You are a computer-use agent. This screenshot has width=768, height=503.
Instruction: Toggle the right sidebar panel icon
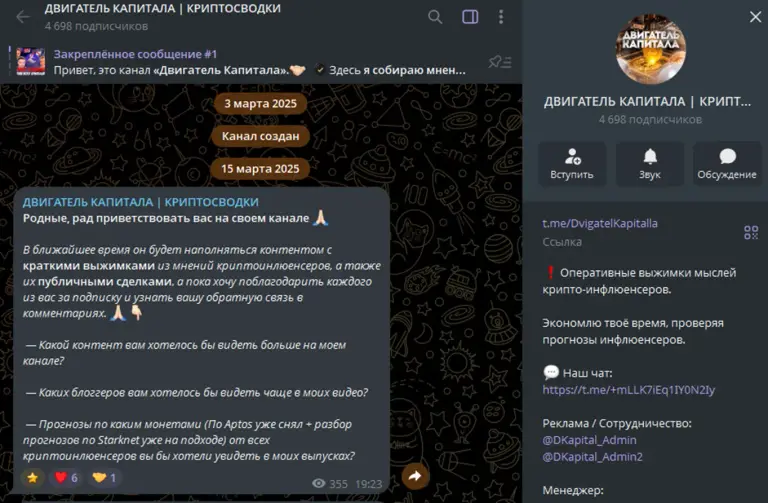coord(470,17)
